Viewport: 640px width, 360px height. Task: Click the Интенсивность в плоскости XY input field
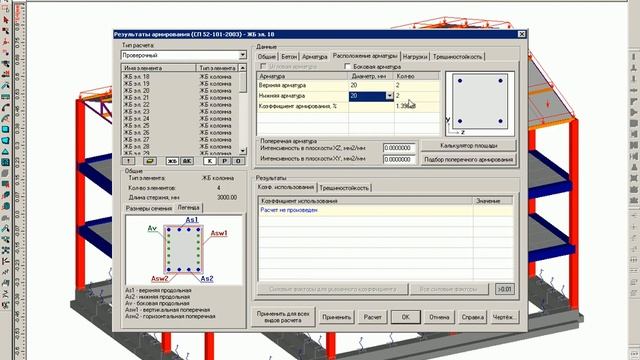tap(399, 160)
